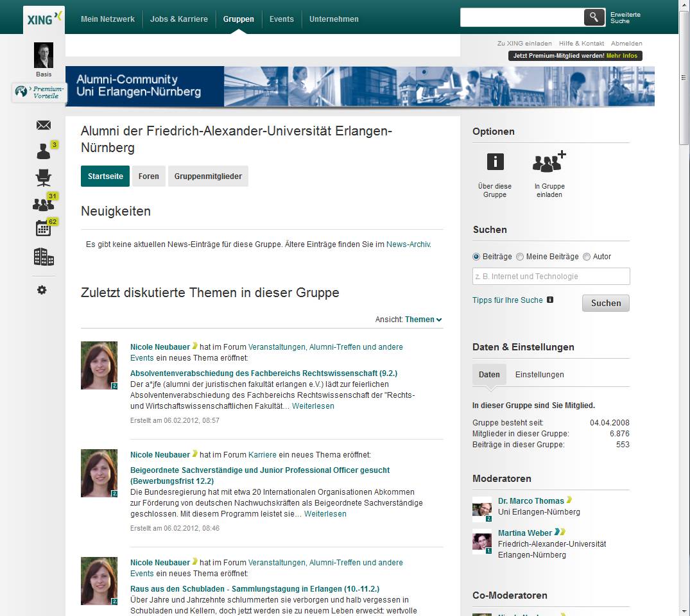Open the 'Einstellungen' tab
This screenshot has width=690, height=616.
click(539, 375)
